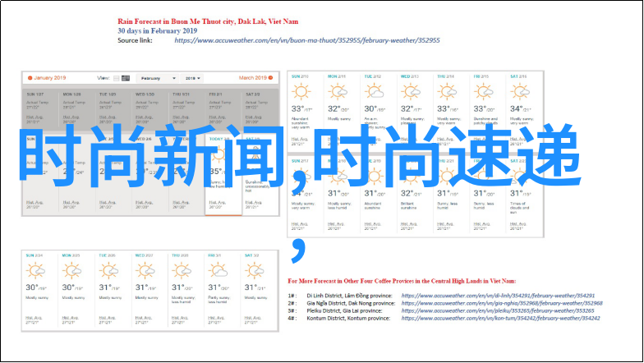Open the Pleiku District forecast link
Viewport: 644px width, 363px height.
tap(498, 311)
